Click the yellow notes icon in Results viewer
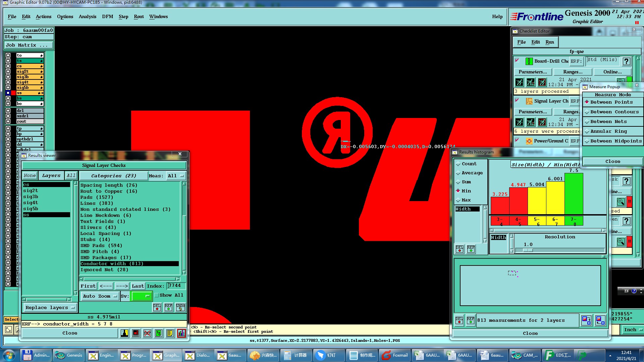Image resolution: width=644 pixels, height=362 pixels. (170, 333)
